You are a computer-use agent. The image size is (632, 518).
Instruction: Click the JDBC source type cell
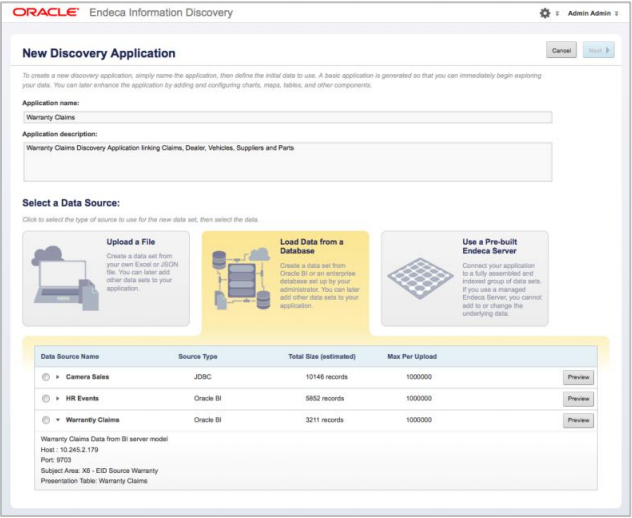click(202, 377)
